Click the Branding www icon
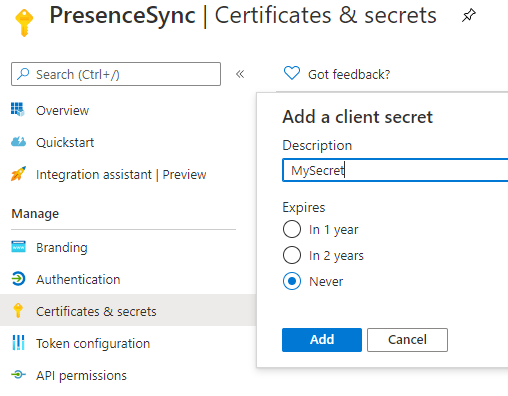 18,247
